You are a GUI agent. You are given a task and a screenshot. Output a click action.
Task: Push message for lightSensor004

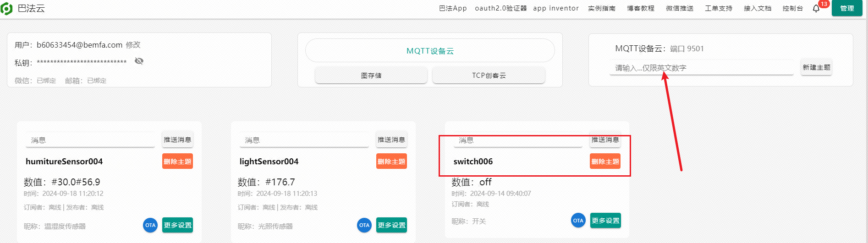pyautogui.click(x=391, y=140)
